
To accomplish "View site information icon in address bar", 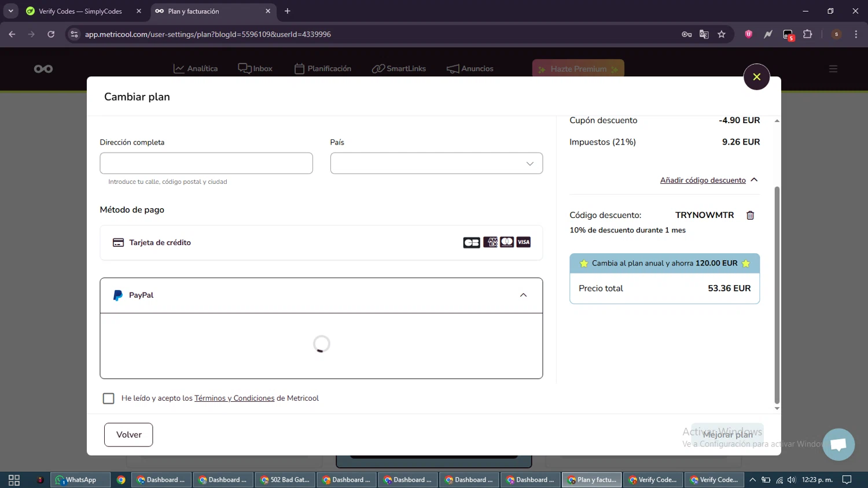I will click(x=74, y=34).
